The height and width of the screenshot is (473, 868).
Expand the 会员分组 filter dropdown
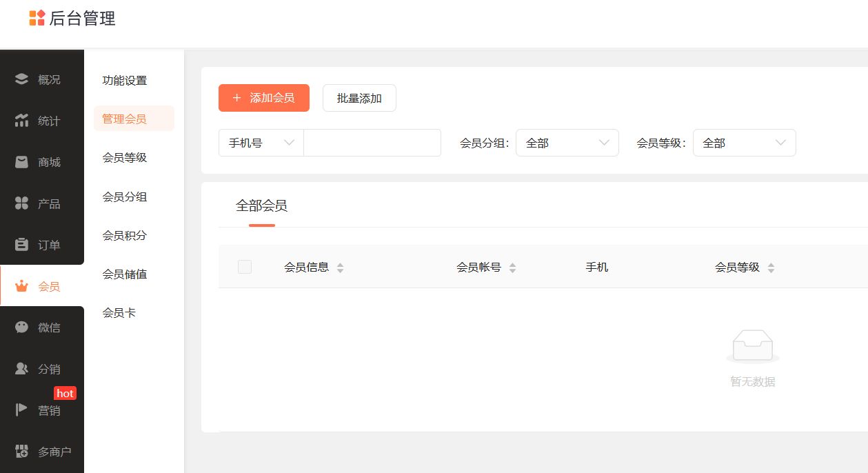567,143
